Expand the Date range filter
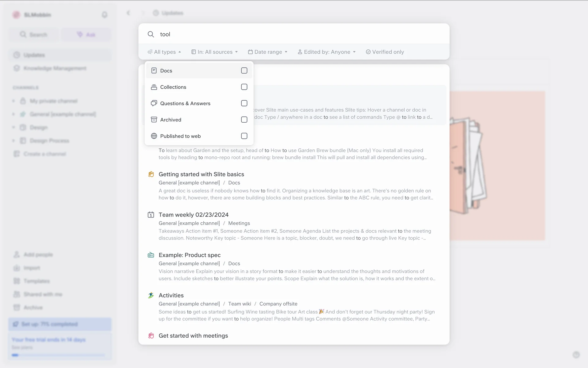Viewport: 588px width, 368px height. point(268,52)
